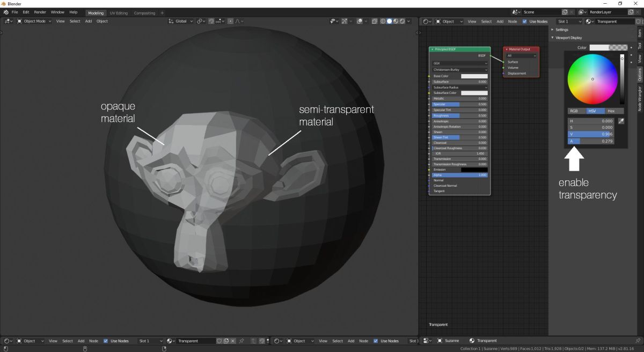The image size is (644, 352).
Task: Open Object Mode dropdown in viewport
Action: (x=34, y=21)
